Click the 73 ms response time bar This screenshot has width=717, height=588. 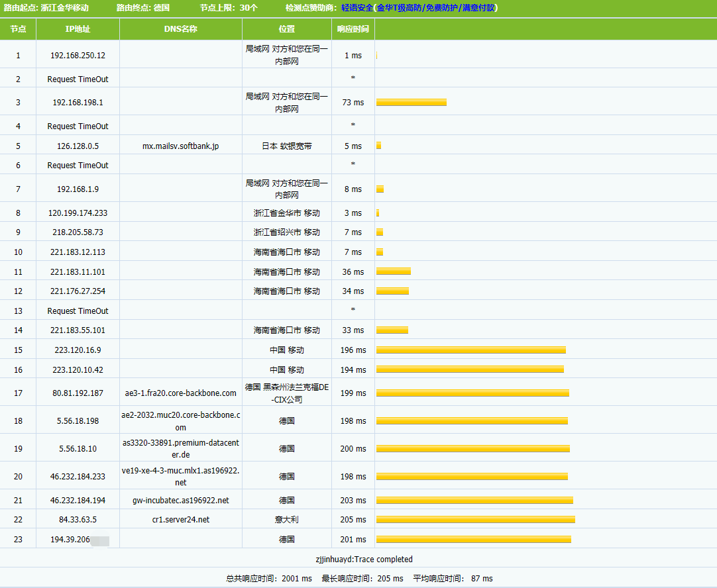411,103
